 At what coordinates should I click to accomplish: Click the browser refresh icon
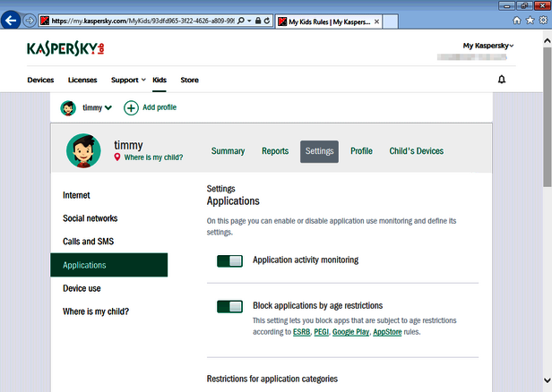click(x=267, y=20)
